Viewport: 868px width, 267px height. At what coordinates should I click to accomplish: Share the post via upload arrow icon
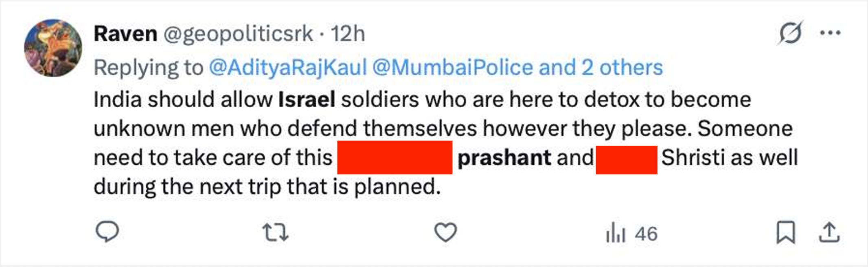click(x=829, y=232)
